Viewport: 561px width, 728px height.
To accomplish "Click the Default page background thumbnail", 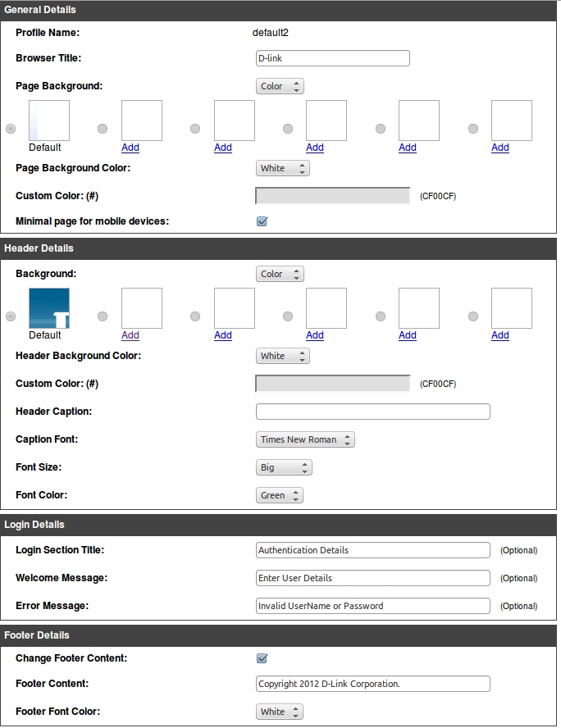I will (x=49, y=121).
